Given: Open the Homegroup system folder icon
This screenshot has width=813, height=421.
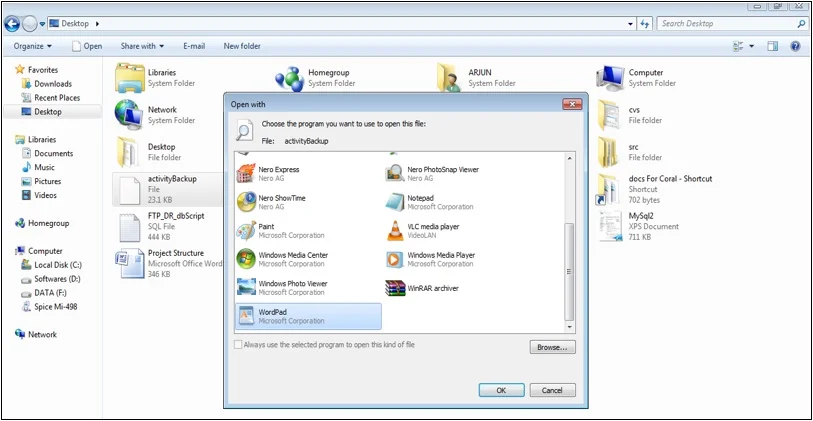Looking at the screenshot, I should [289, 79].
